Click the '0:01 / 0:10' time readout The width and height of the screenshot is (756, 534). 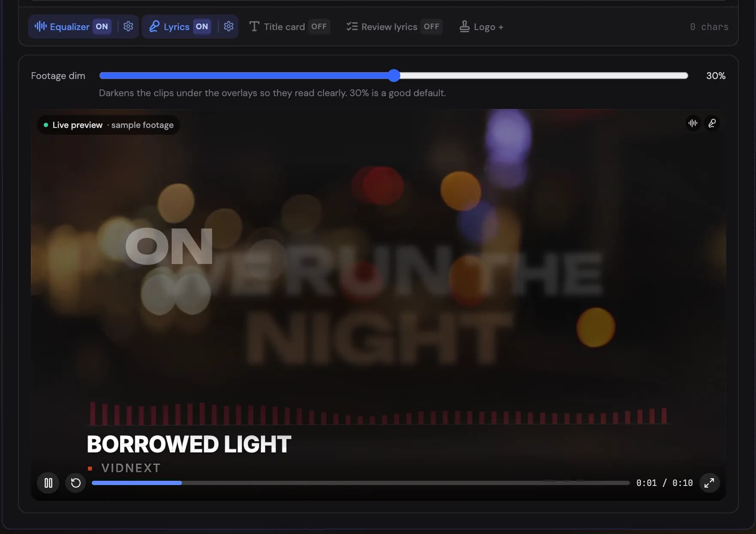tap(664, 483)
